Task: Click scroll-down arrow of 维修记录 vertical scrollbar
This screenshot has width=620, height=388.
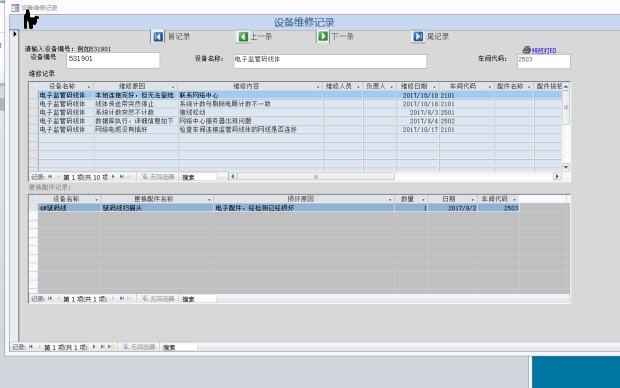Action: [566, 167]
